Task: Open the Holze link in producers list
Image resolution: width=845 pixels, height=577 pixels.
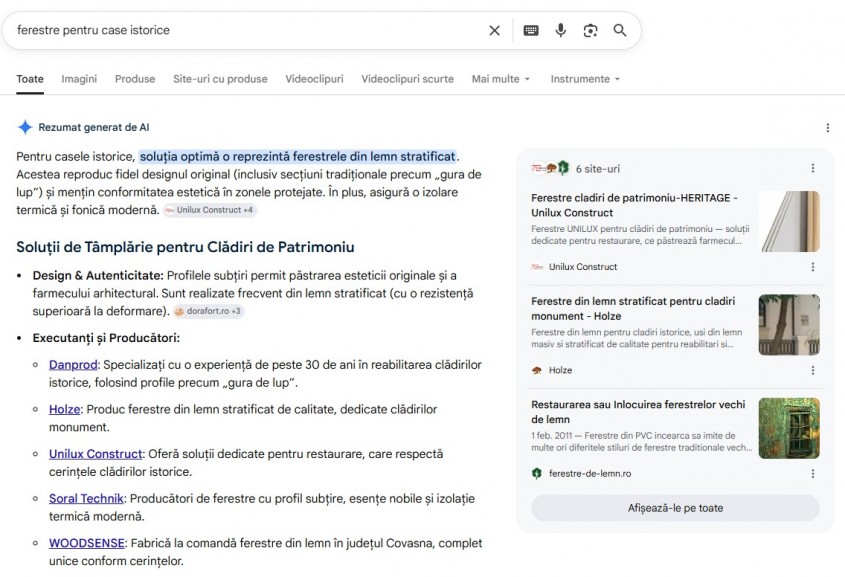Action: click(64, 409)
